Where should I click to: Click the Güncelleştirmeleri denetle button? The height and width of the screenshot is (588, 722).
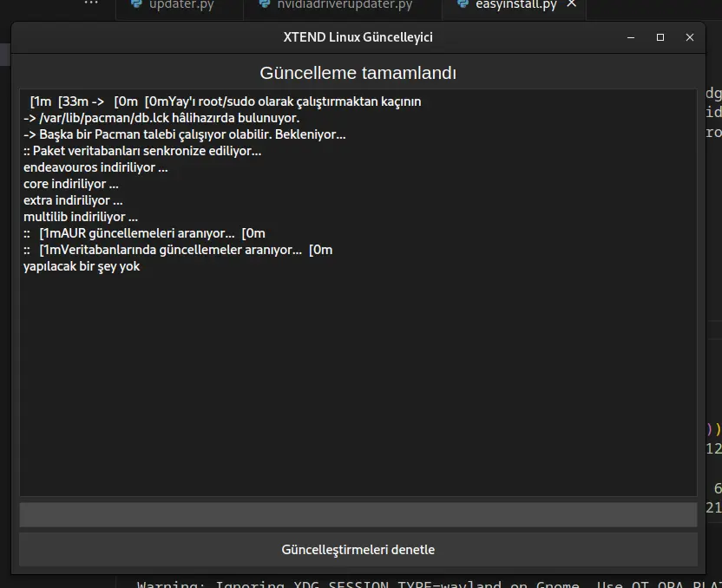358,549
